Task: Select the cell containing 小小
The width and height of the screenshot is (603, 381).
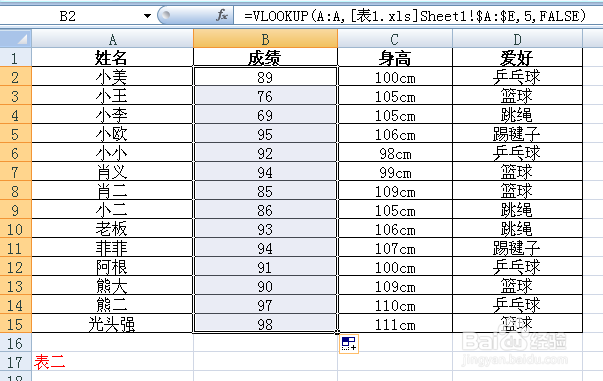Action: [x=112, y=152]
